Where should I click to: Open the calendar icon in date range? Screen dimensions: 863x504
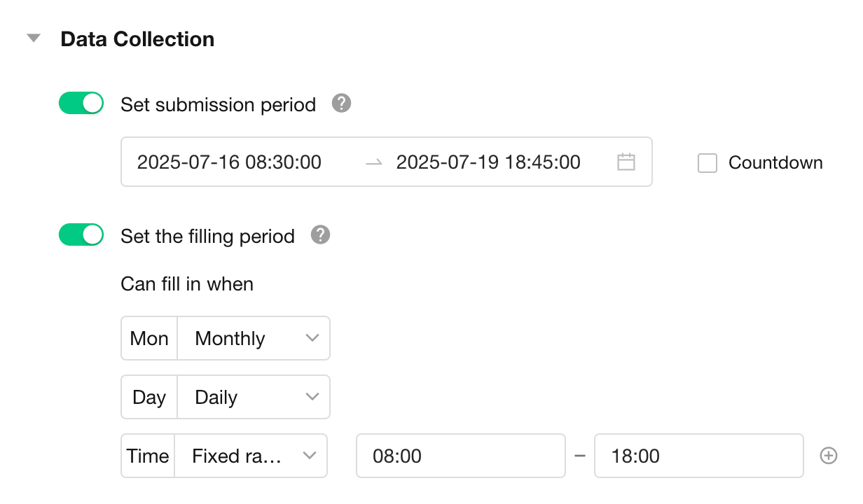pos(626,162)
